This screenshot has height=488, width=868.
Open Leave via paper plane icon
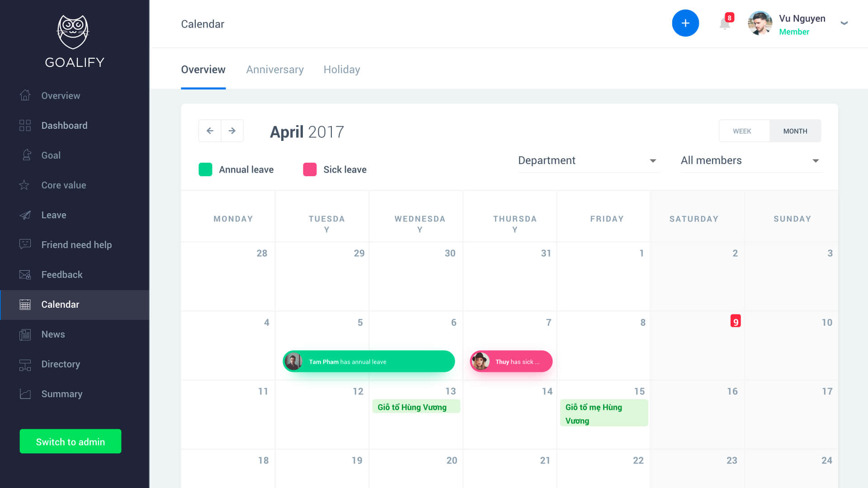tap(25, 215)
